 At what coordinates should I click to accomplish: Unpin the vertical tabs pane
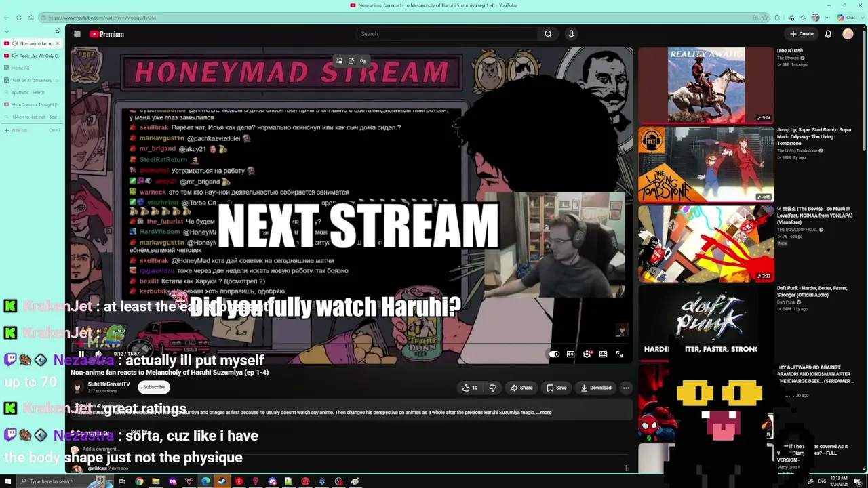[x=58, y=31]
